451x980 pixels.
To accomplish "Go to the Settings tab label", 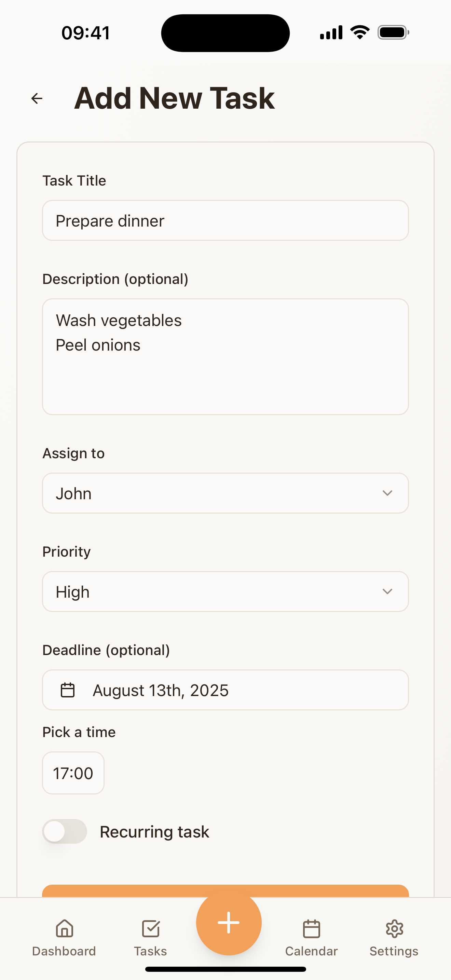I will pos(394,951).
